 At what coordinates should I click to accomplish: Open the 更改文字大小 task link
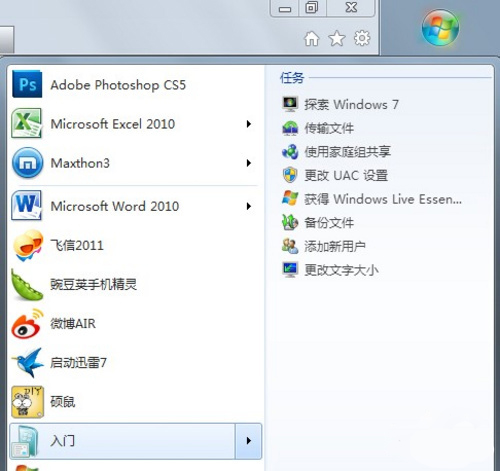click(341, 270)
